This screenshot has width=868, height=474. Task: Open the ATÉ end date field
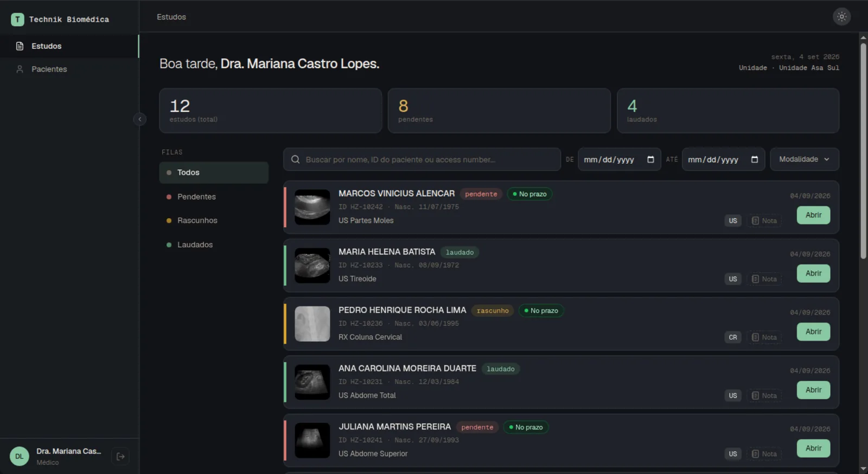click(x=723, y=159)
